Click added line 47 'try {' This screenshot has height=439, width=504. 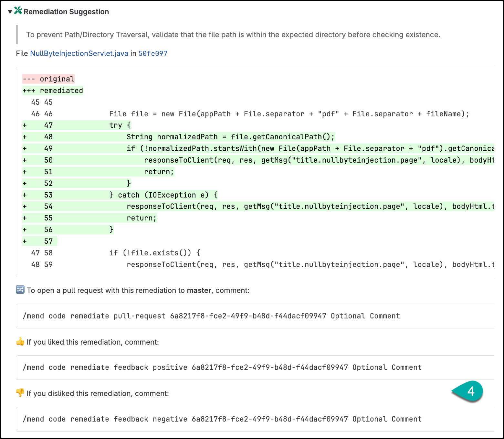click(120, 125)
